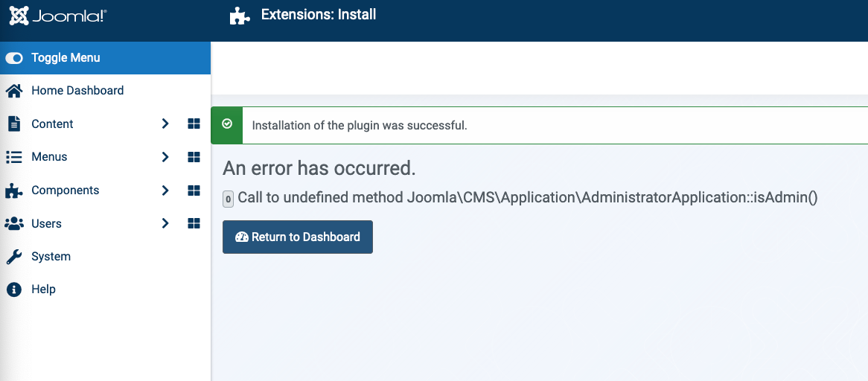Screen dimensions: 868x381
Task: Open Content dashboard grid icon
Action: click(194, 124)
